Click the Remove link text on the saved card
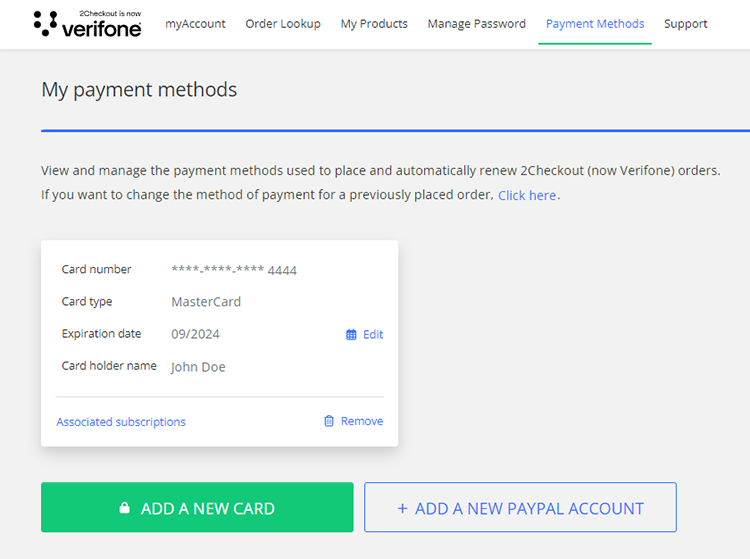 point(362,421)
